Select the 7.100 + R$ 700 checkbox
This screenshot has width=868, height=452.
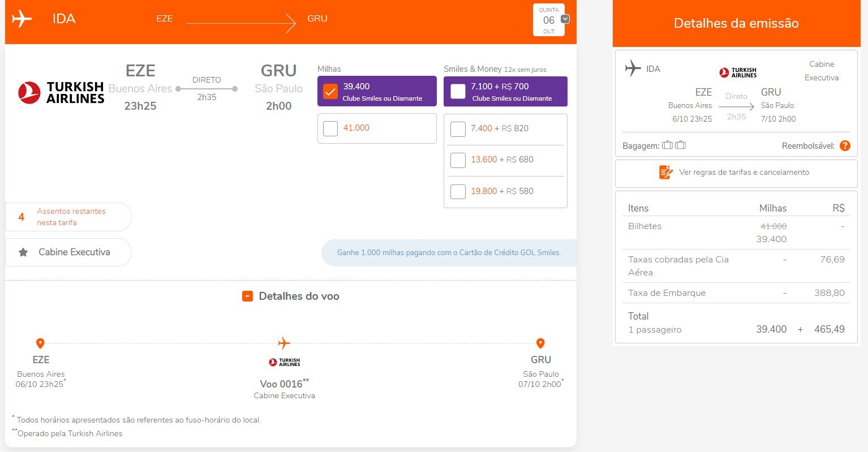pyautogui.click(x=458, y=91)
